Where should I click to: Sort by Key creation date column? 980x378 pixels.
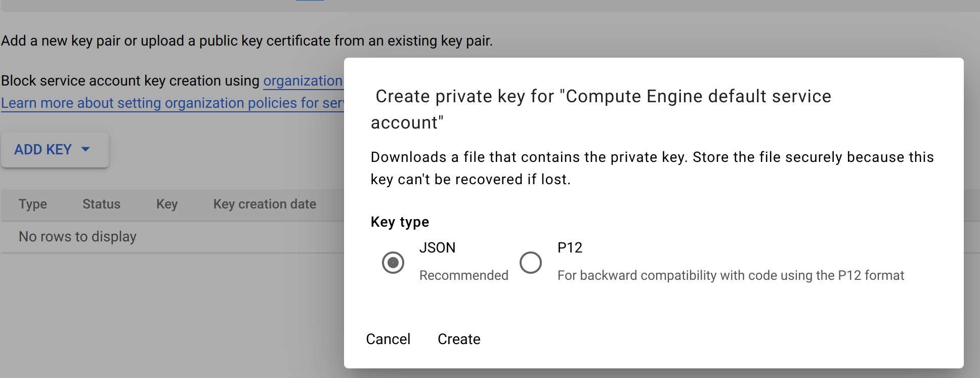click(265, 204)
